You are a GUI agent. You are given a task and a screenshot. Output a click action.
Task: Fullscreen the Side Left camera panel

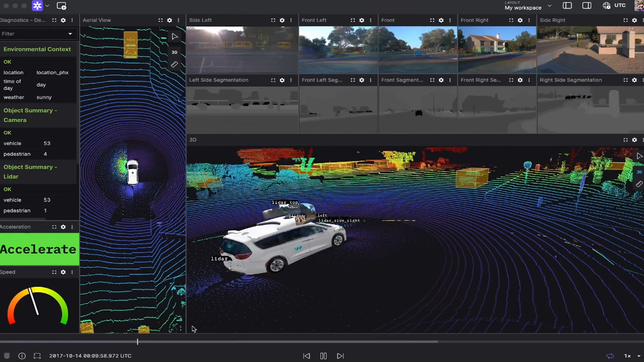tap(273, 20)
